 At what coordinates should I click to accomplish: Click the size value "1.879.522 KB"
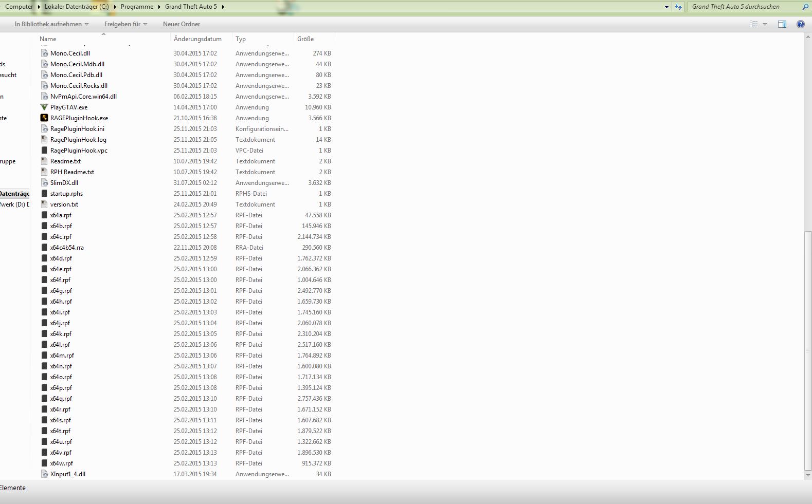[x=314, y=431]
